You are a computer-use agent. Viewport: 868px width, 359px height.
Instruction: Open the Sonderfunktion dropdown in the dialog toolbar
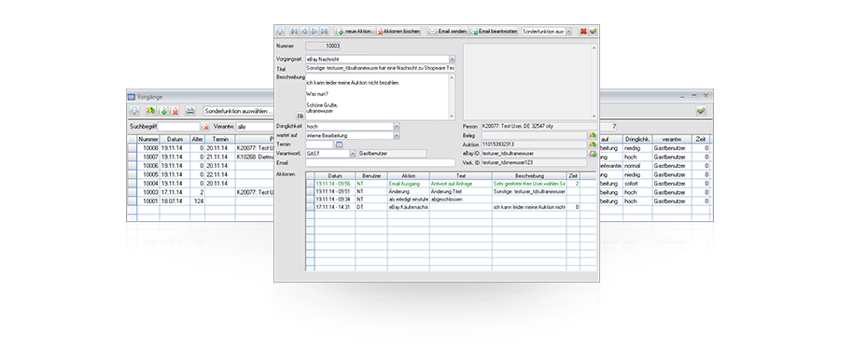coord(568,32)
